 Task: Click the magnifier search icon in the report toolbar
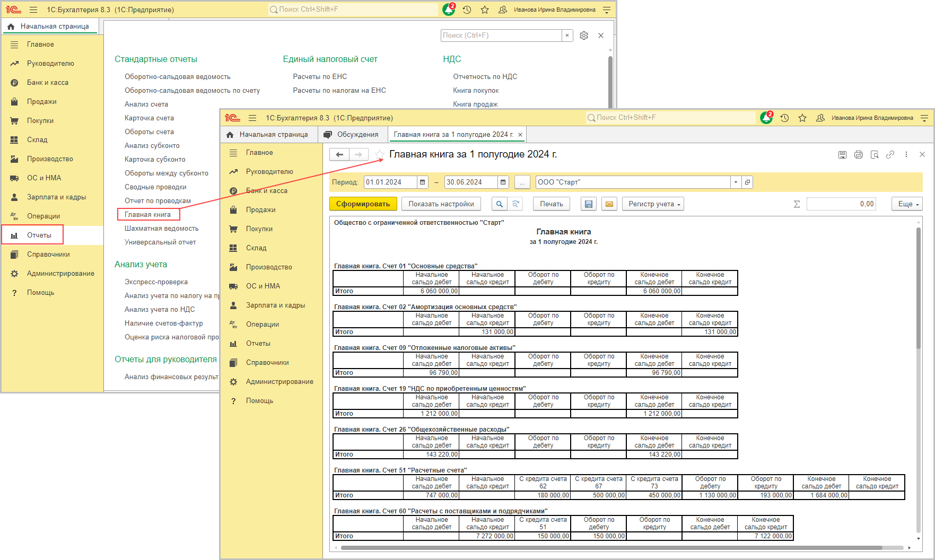point(499,204)
